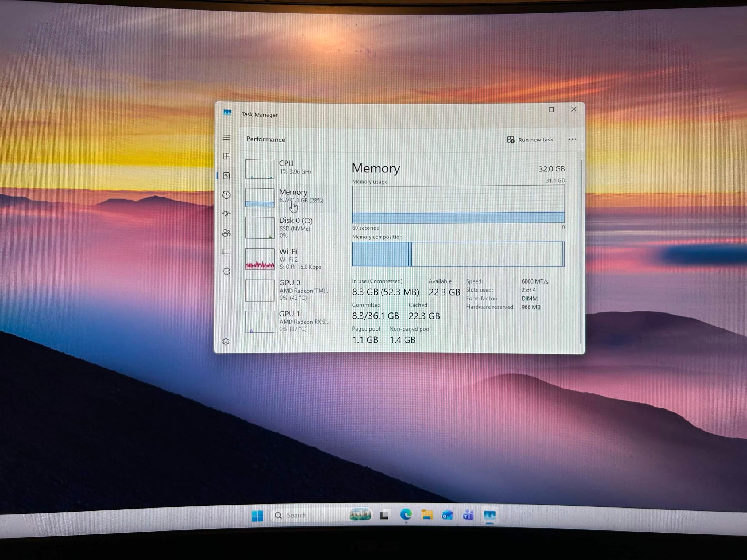Click the '8.3 GB (52.3 MB)' in-use value
The image size is (747, 560).
coord(386,292)
